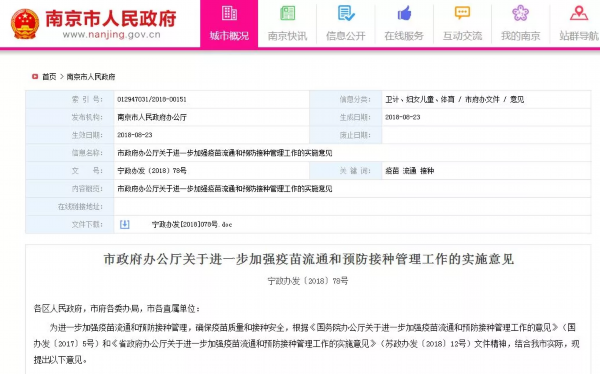The image size is (600, 374).
Task: Click the 各区人民政府 salutation line
Action: coord(117,309)
